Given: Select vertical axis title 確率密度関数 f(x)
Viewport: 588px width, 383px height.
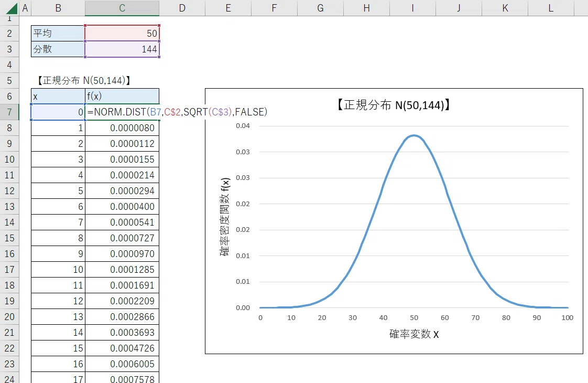Looking at the screenshot, I should pos(225,217).
